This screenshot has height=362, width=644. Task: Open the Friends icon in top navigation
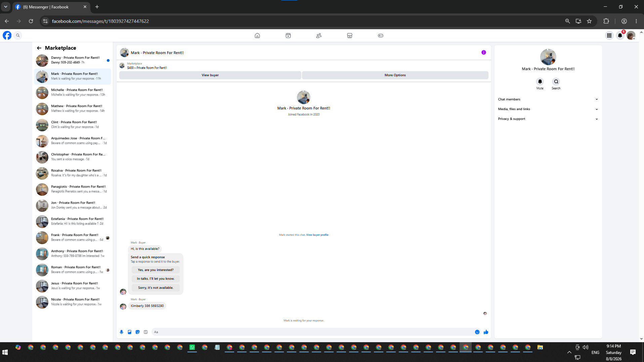(319, 36)
